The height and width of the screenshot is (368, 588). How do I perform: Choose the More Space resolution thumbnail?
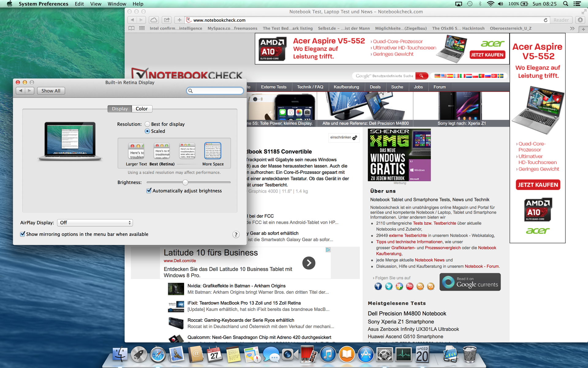coord(213,151)
